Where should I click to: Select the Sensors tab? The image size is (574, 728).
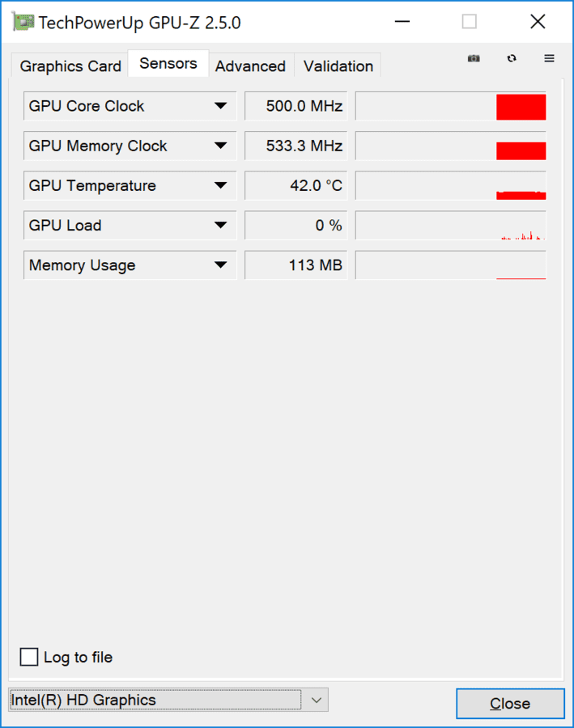(168, 63)
